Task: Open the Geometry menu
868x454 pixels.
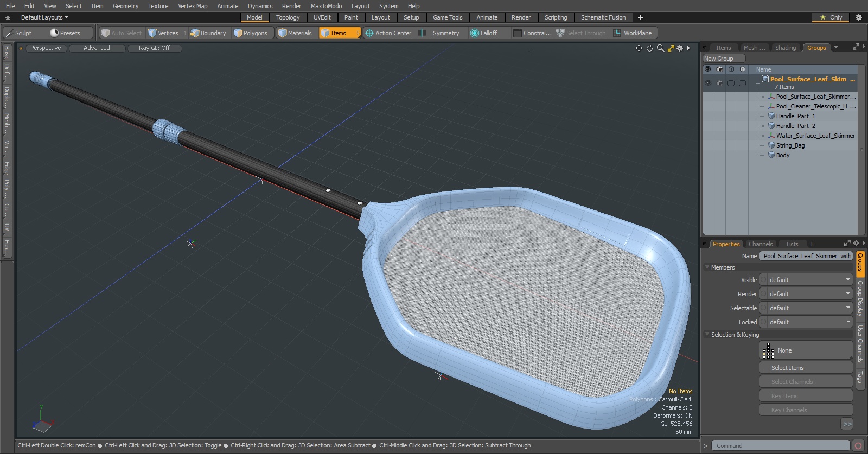Action: click(x=125, y=6)
